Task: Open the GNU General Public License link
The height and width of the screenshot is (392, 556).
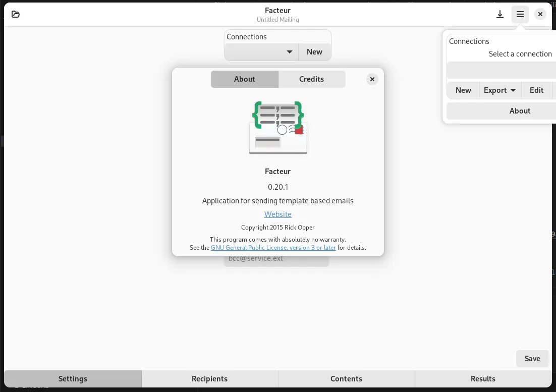Action: [273, 247]
